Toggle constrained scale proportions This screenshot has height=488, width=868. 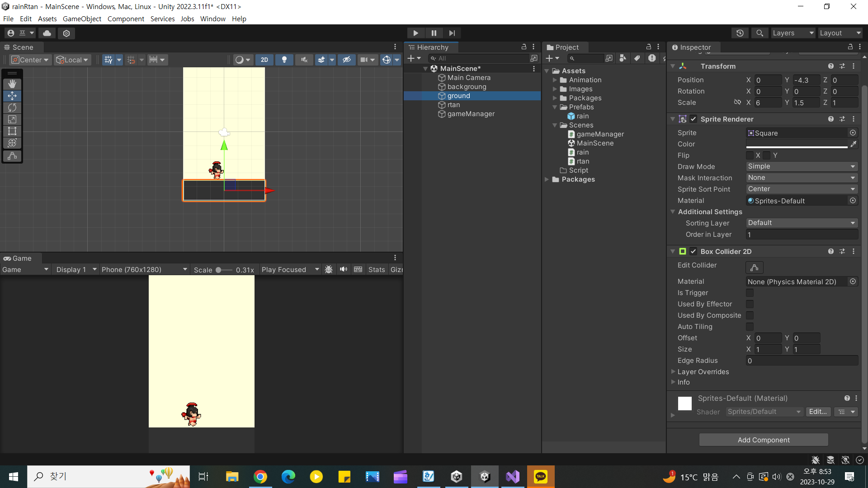point(737,103)
